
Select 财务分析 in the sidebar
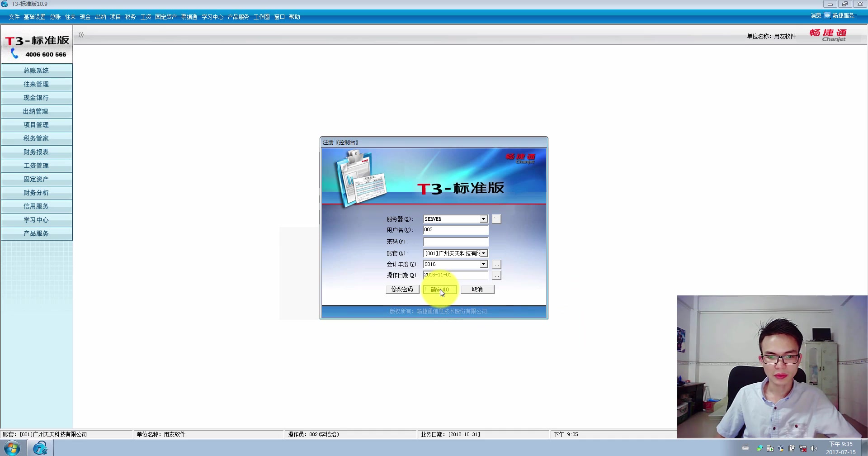pyautogui.click(x=36, y=193)
